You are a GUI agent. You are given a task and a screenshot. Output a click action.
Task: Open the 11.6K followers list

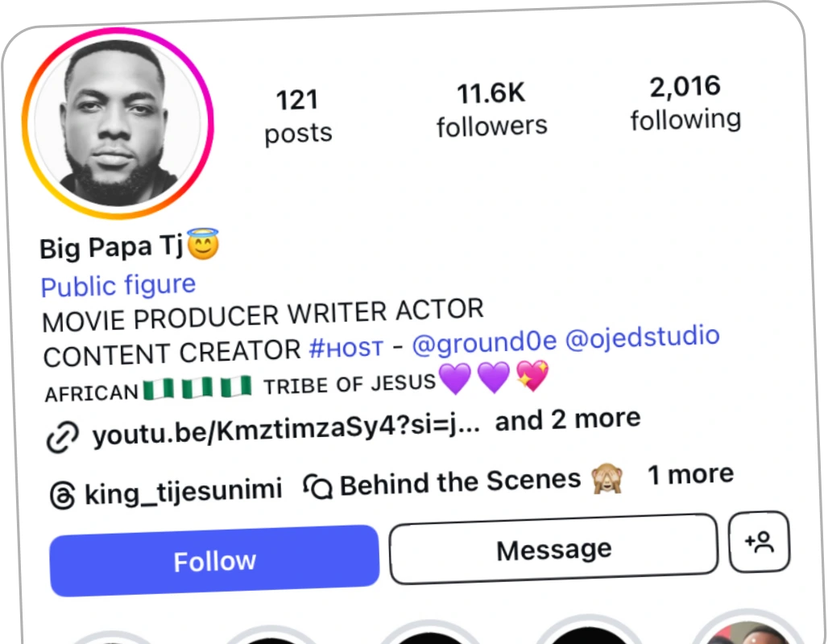491,110
